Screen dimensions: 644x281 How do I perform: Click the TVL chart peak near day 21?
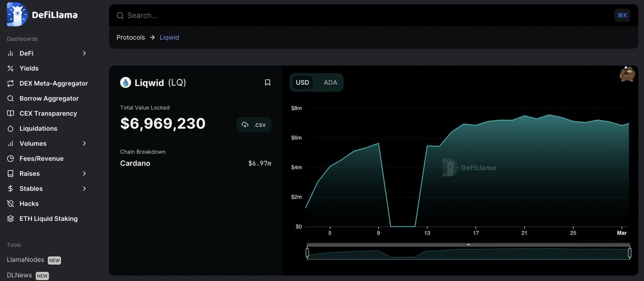[x=524, y=116]
